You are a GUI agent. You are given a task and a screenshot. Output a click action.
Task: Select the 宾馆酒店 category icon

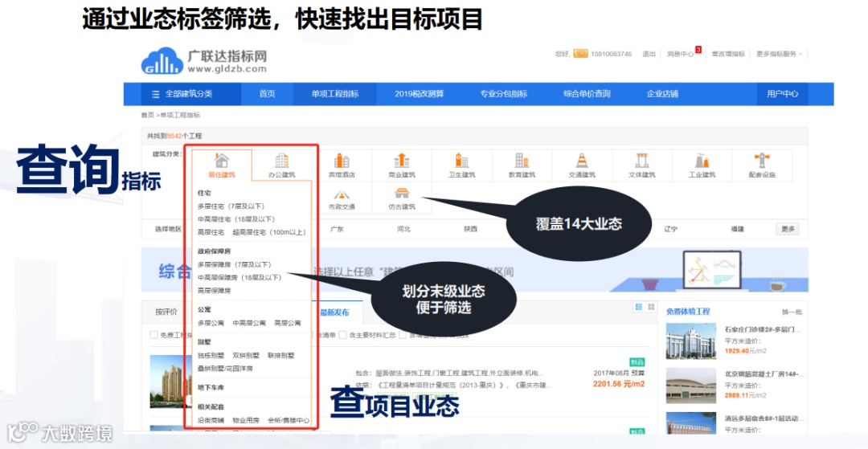point(342,161)
